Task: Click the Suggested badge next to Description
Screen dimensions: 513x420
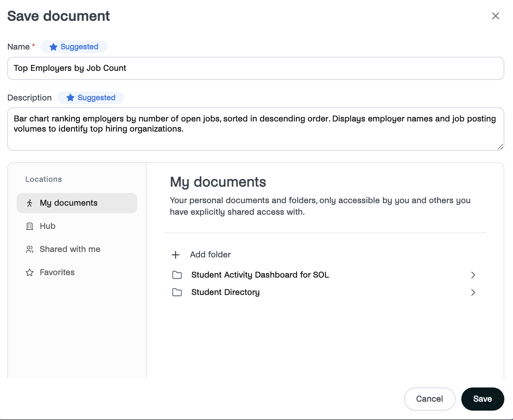Action: (91, 98)
